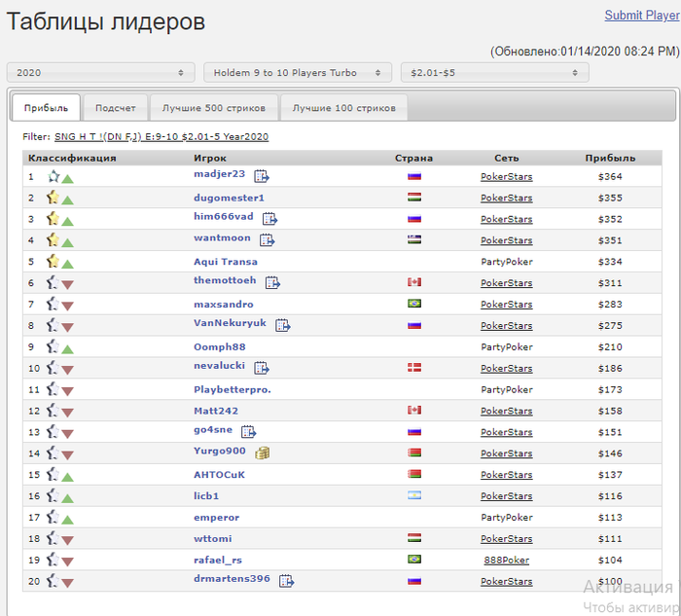Click the coins icon next to Yurgo900
681x616 pixels.
(x=263, y=453)
